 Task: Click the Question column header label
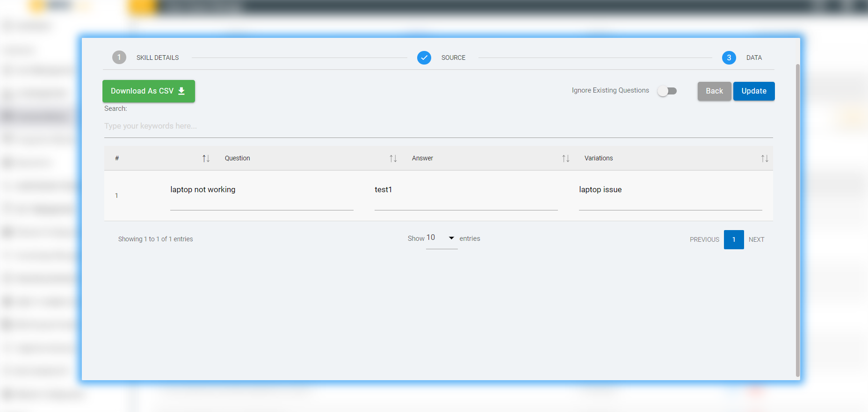[x=238, y=158]
